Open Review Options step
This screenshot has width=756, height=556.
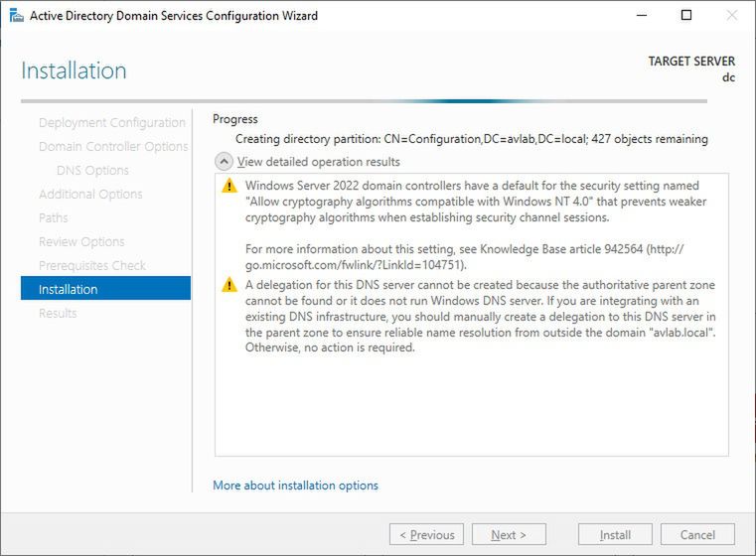[81, 242]
